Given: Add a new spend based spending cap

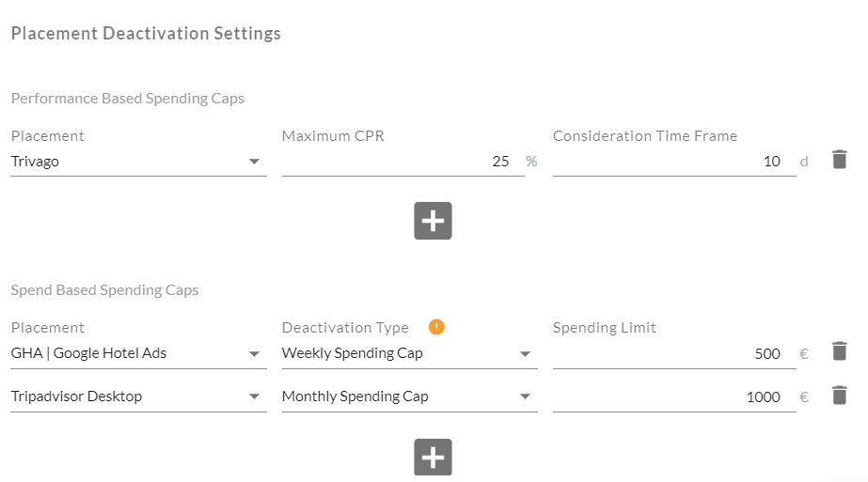Looking at the screenshot, I should point(433,458).
